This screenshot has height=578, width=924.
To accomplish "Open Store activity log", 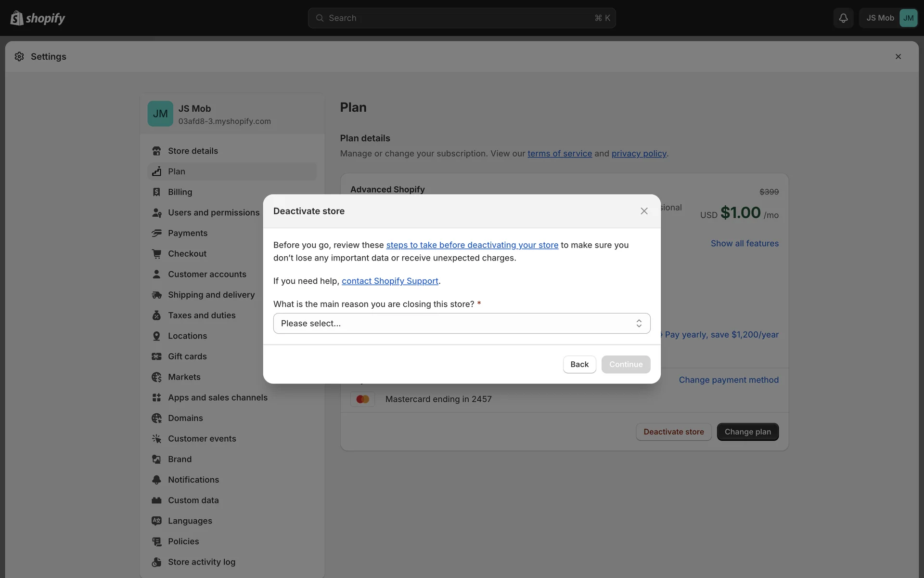I will tap(201, 562).
